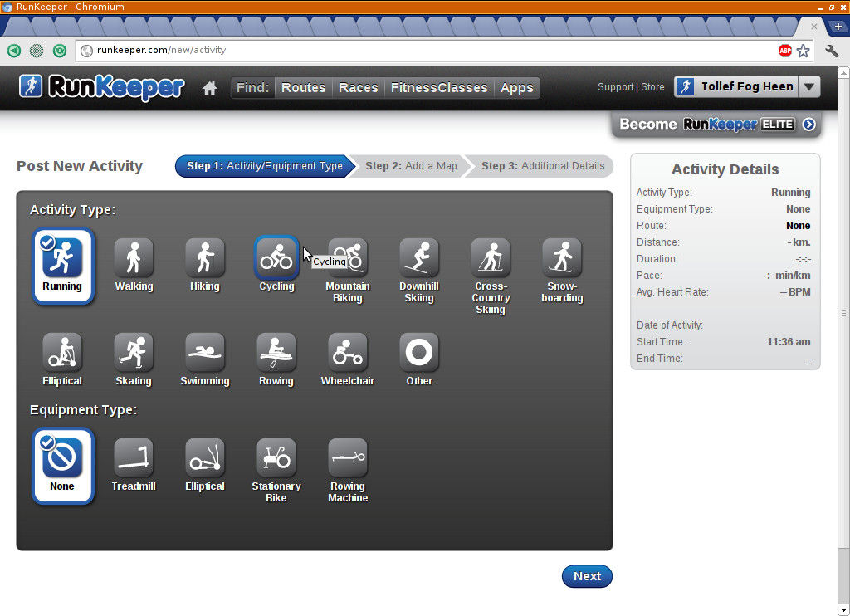Open the Store link
Screen dimensions: 850x616
point(652,87)
